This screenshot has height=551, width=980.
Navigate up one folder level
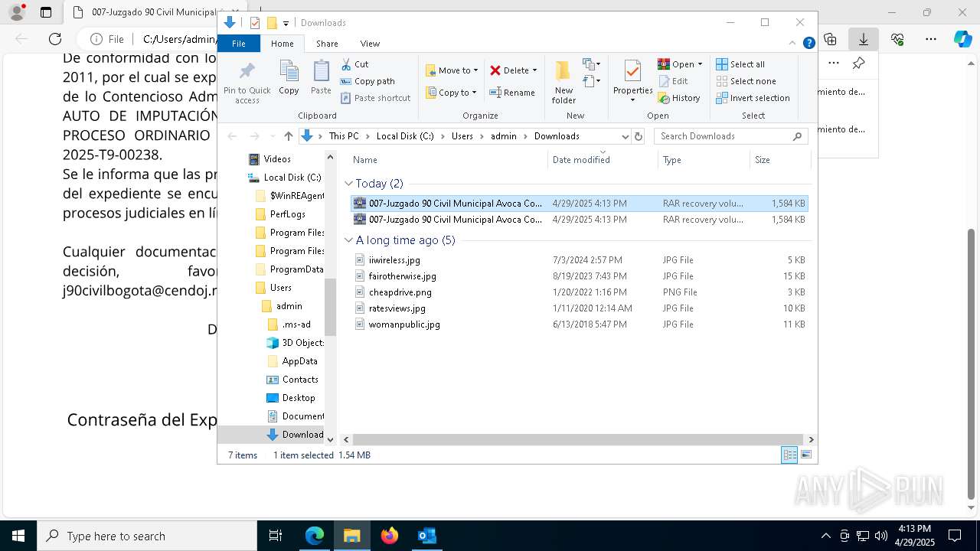pyautogui.click(x=288, y=136)
